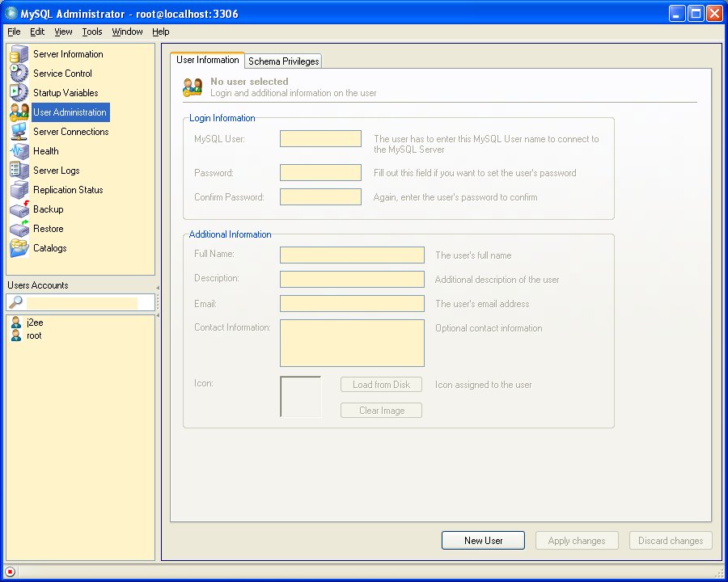Open the Window menu
Viewport: 728px width, 582px height.
pyautogui.click(x=127, y=32)
